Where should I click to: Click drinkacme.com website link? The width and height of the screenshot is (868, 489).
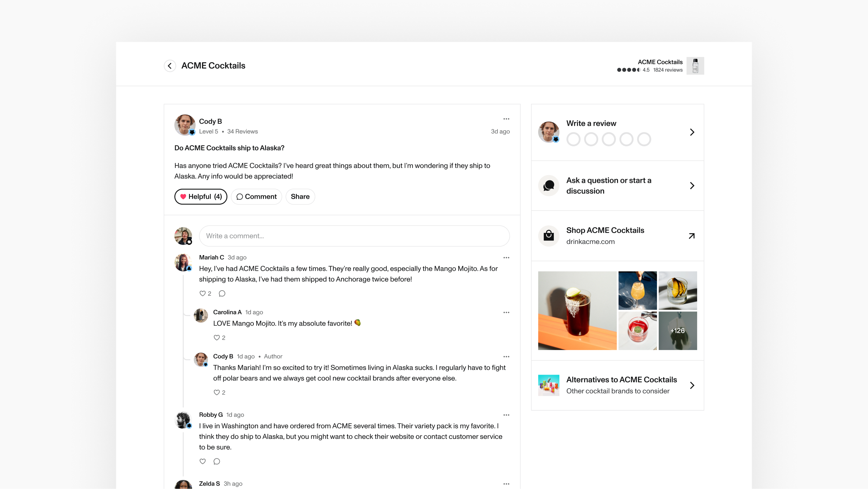590,242
